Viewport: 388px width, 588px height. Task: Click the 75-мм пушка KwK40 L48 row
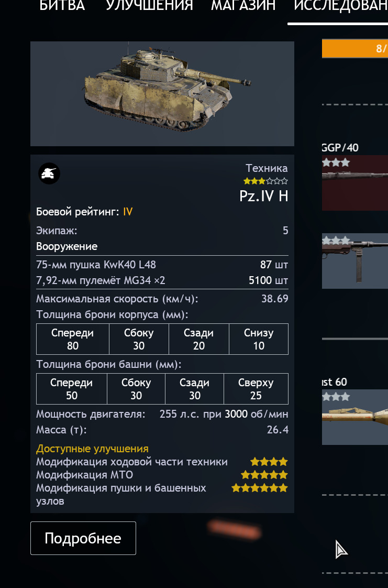pyautogui.click(x=162, y=265)
